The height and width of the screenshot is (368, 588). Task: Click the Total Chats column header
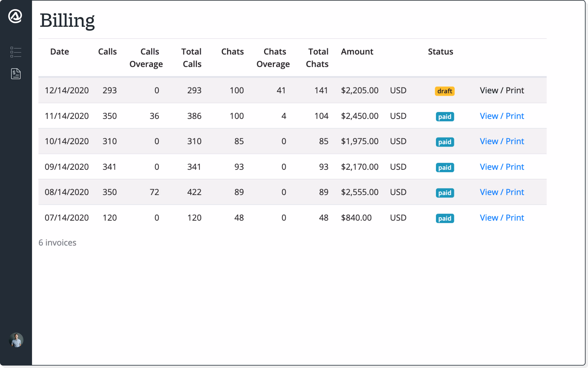click(x=317, y=58)
